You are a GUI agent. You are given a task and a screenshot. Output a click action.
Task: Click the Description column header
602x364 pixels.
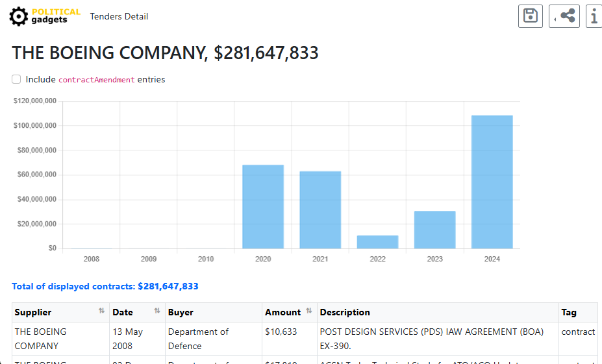pos(438,312)
